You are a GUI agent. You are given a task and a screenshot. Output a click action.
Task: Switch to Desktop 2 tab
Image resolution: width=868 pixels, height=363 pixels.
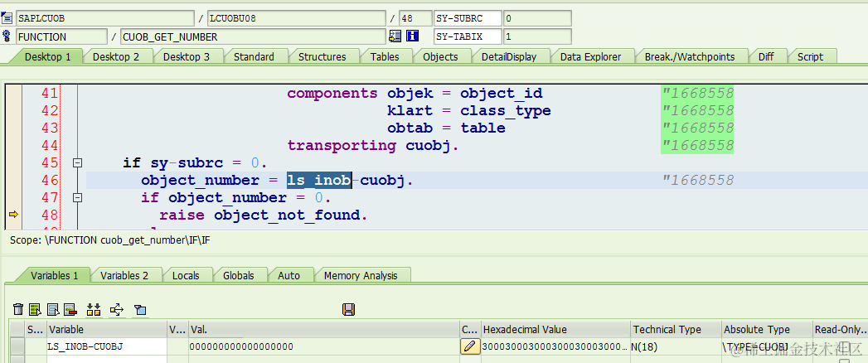116,56
